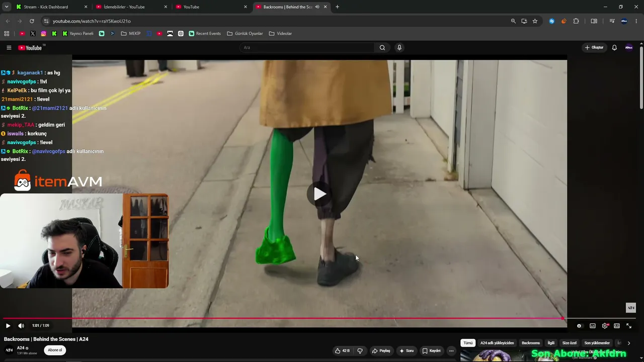This screenshot has height=362, width=644.
Task: Click the Oluştur create button
Action: [x=594, y=48]
